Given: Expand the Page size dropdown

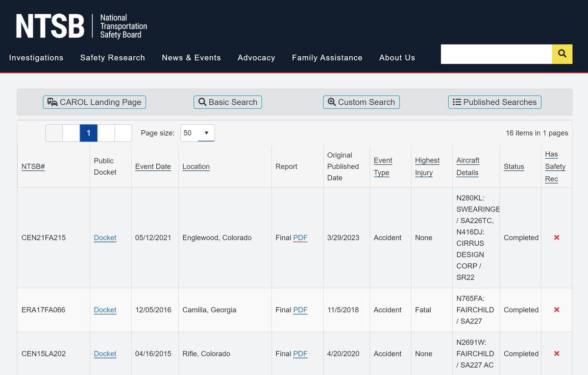Looking at the screenshot, I should [197, 133].
